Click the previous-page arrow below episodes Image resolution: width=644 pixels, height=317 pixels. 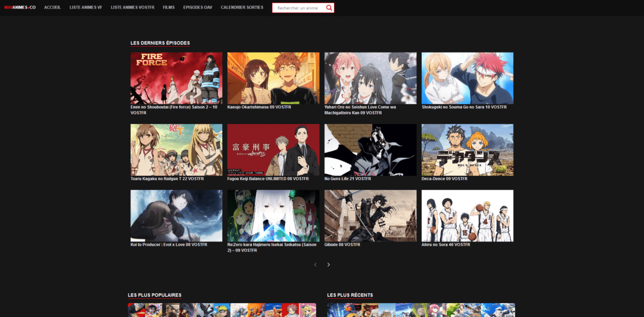(314, 264)
